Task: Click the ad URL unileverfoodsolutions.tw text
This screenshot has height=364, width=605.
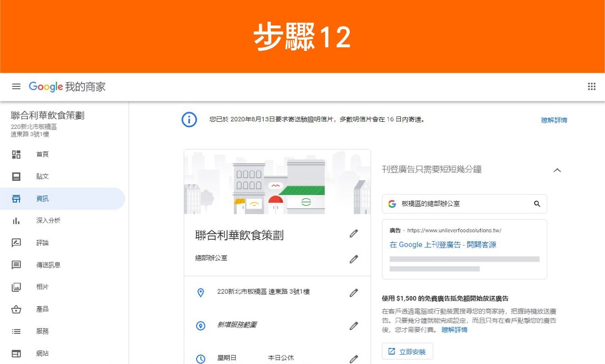Action: tap(454, 231)
